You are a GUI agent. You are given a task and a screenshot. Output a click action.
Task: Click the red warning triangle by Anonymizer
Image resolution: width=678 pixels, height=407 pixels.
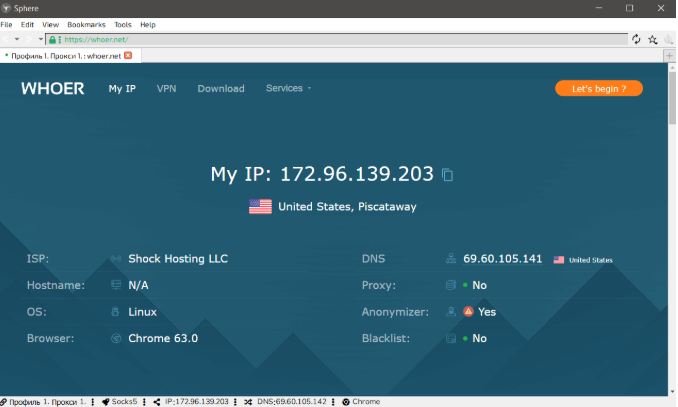pos(468,311)
